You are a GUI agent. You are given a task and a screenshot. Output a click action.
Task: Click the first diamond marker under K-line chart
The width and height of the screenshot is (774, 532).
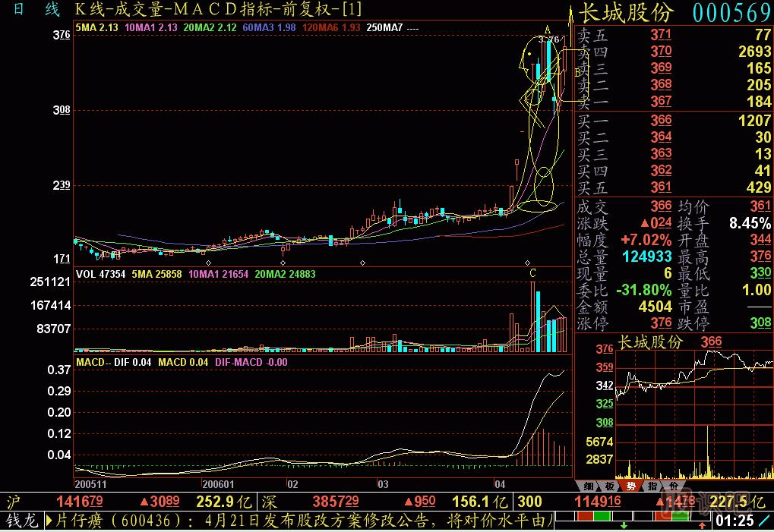pos(207,263)
